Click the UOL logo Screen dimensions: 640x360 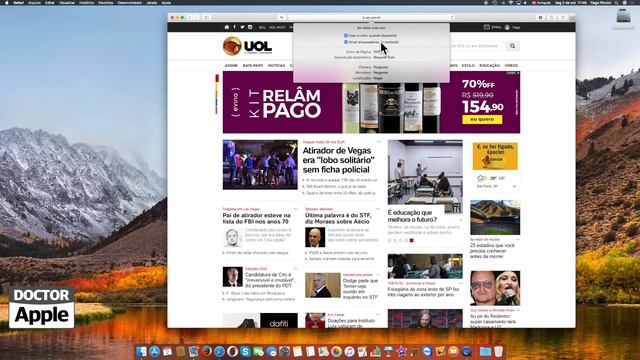point(247,46)
